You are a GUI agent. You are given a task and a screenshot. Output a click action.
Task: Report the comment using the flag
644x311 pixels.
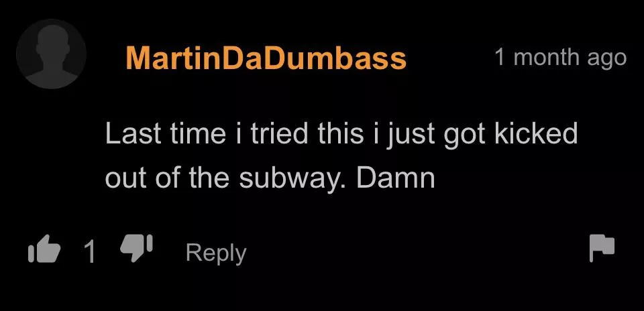tap(602, 248)
